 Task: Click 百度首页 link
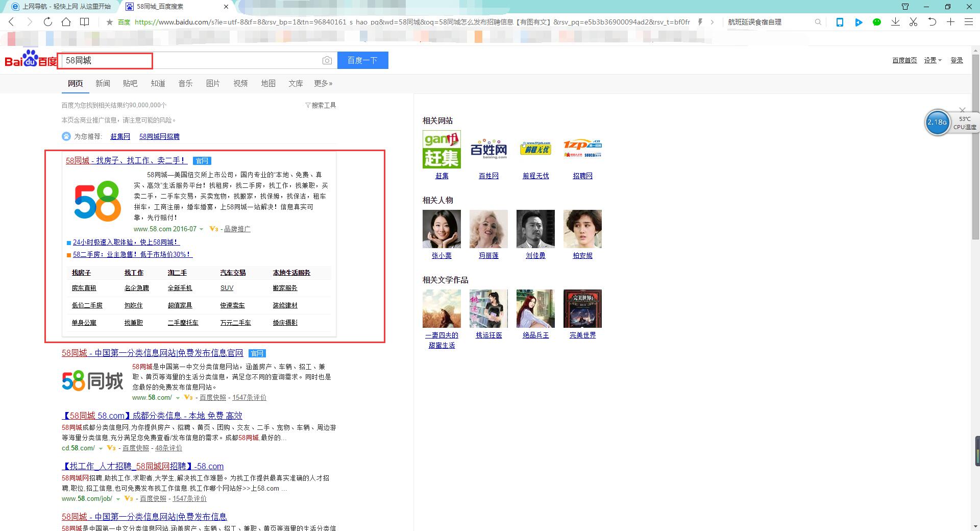pos(904,60)
